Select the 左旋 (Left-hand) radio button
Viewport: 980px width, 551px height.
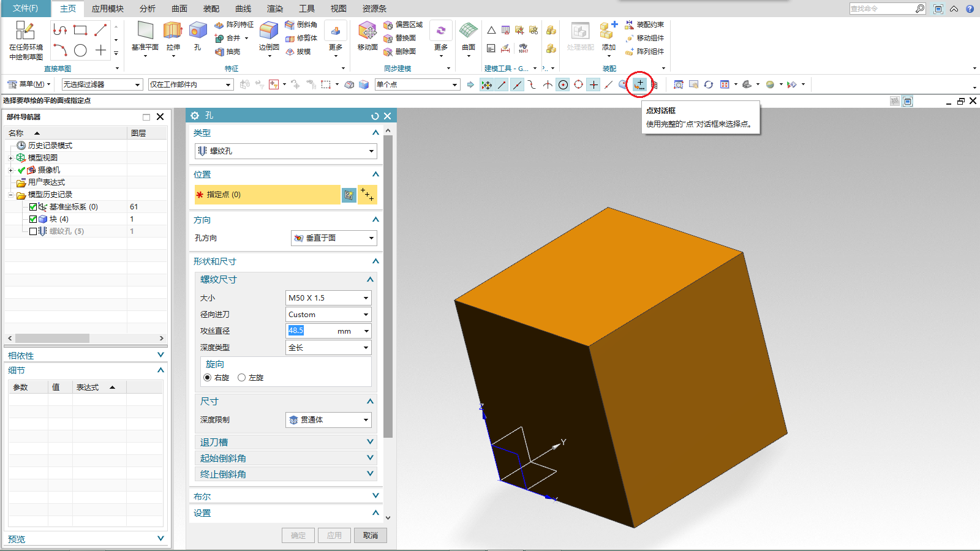tap(242, 378)
